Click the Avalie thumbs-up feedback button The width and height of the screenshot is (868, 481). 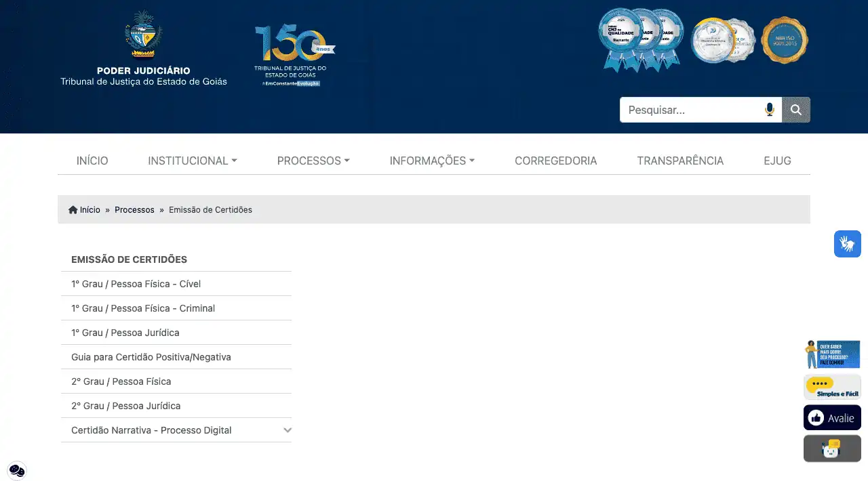pyautogui.click(x=832, y=418)
